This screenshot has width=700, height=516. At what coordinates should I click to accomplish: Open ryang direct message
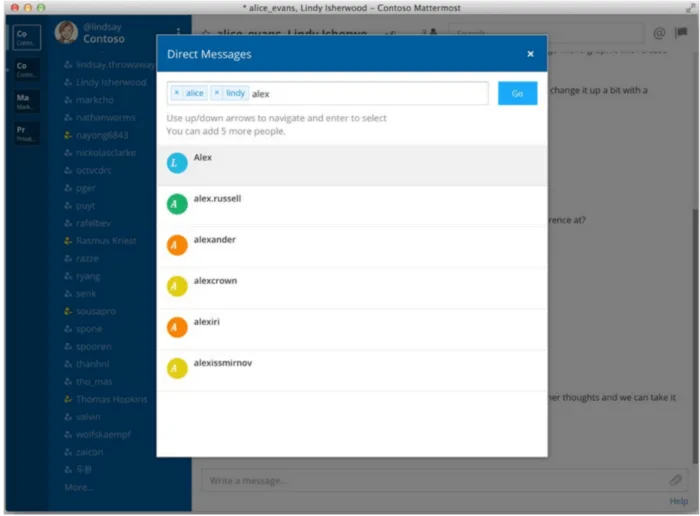tap(82, 276)
